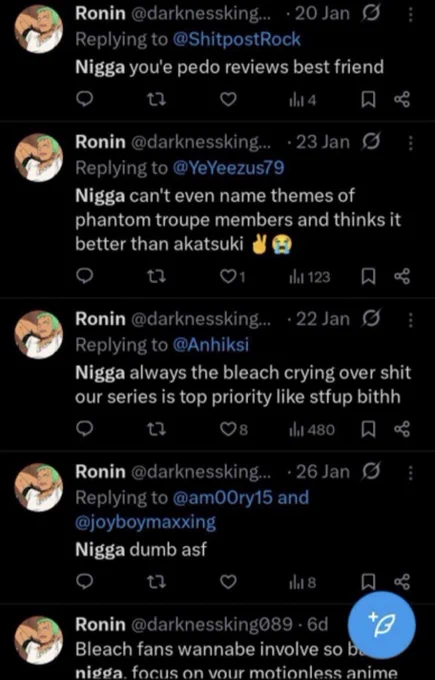
Task: Open more options on the 23 Jan tweet
Action: coord(410,143)
